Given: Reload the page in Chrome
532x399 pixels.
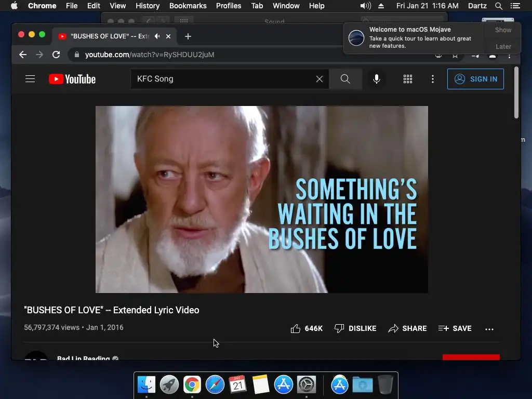Looking at the screenshot, I should pos(56,55).
